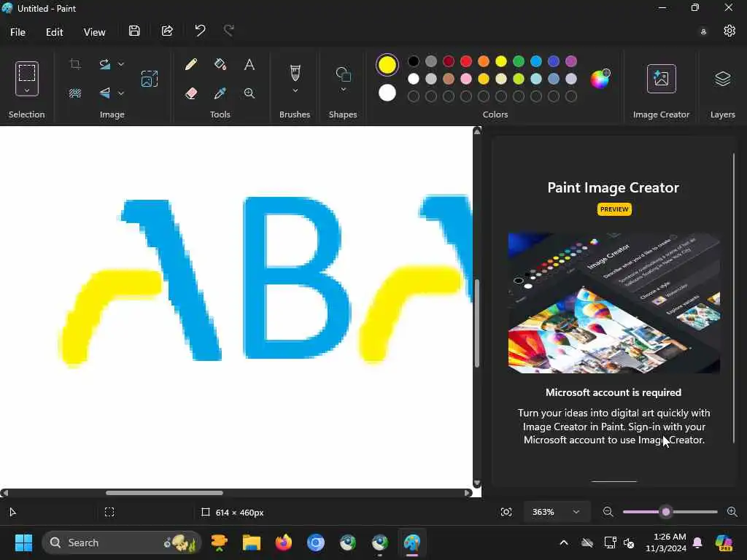Open the View menu
Screen dimensions: 747x560
94,32
